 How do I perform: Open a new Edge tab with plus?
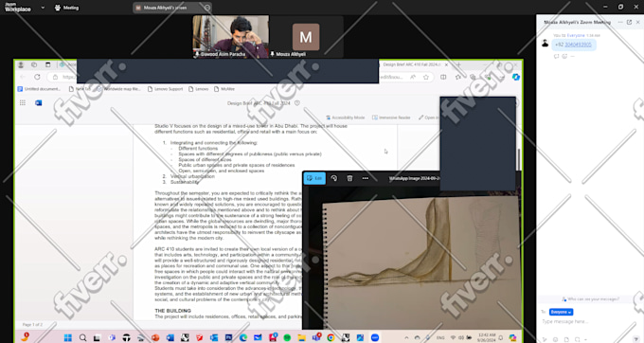click(458, 64)
